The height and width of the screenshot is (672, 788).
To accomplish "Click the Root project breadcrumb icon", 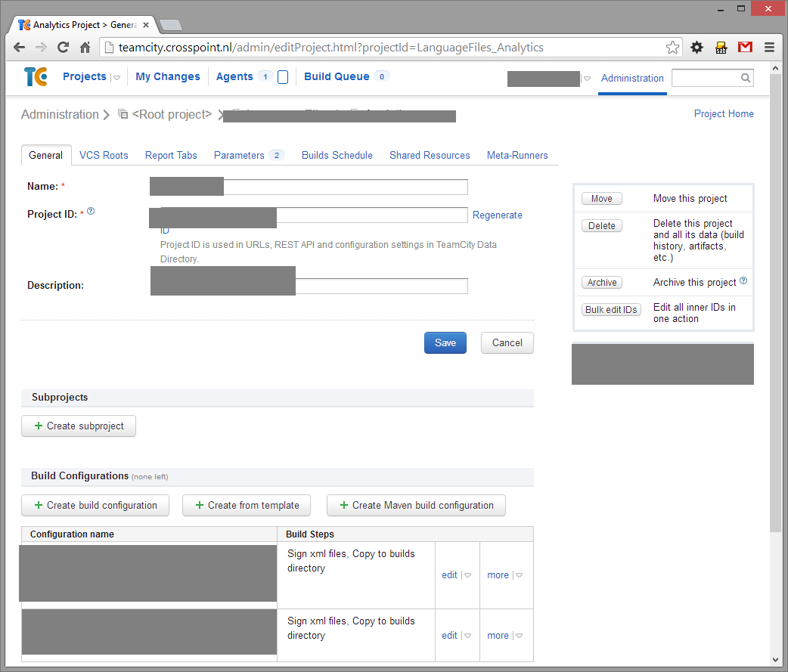I will click(x=123, y=114).
